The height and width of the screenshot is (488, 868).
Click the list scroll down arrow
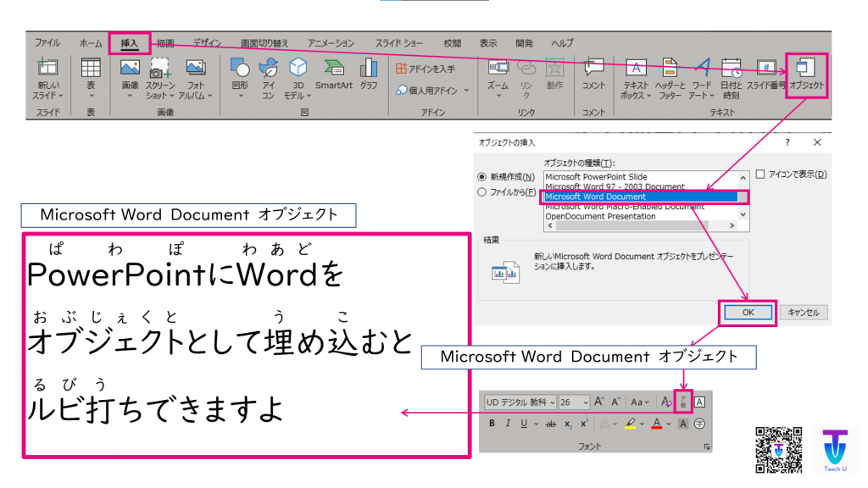tap(743, 214)
